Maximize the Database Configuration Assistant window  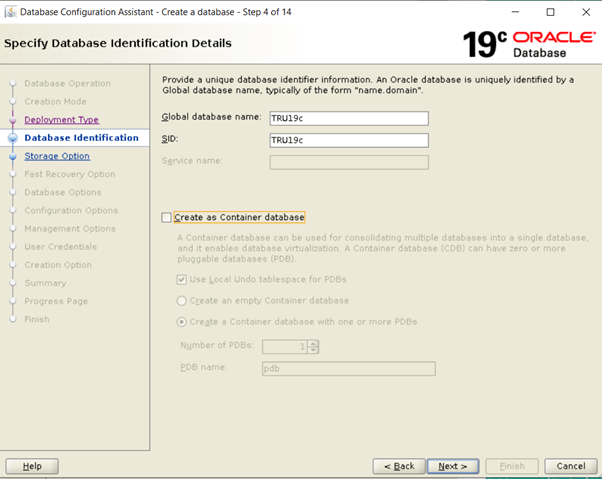[x=549, y=12]
